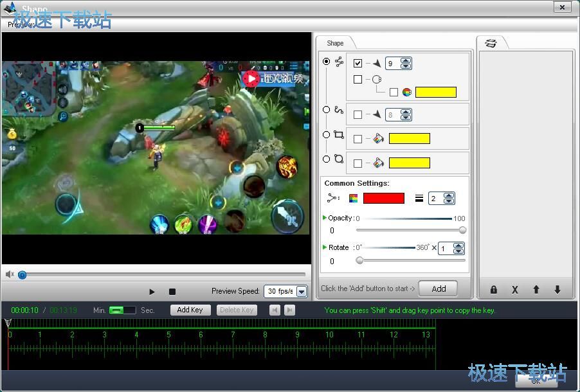Open the red line color swatch
580x392 pixels.
point(384,198)
